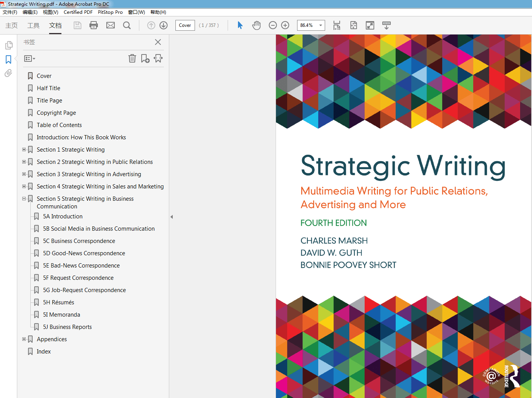
Task: Toggle the scrolling page display mode
Action: point(387,25)
